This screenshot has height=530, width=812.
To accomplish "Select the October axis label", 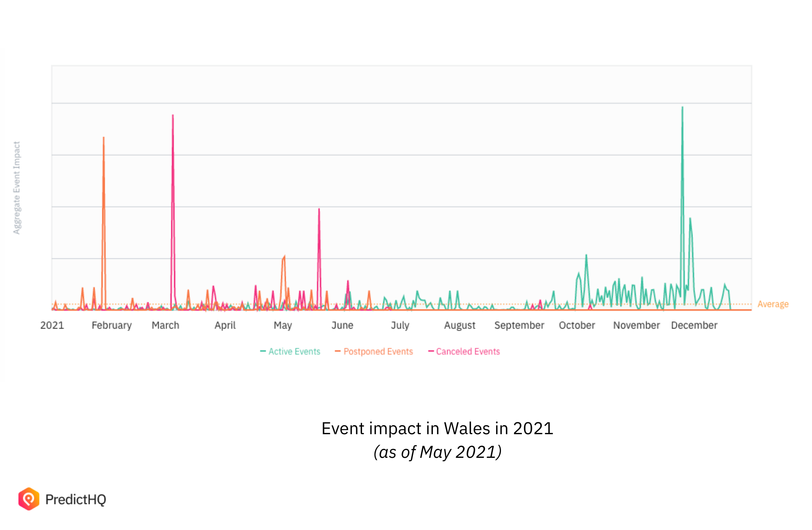I will pyautogui.click(x=576, y=325).
